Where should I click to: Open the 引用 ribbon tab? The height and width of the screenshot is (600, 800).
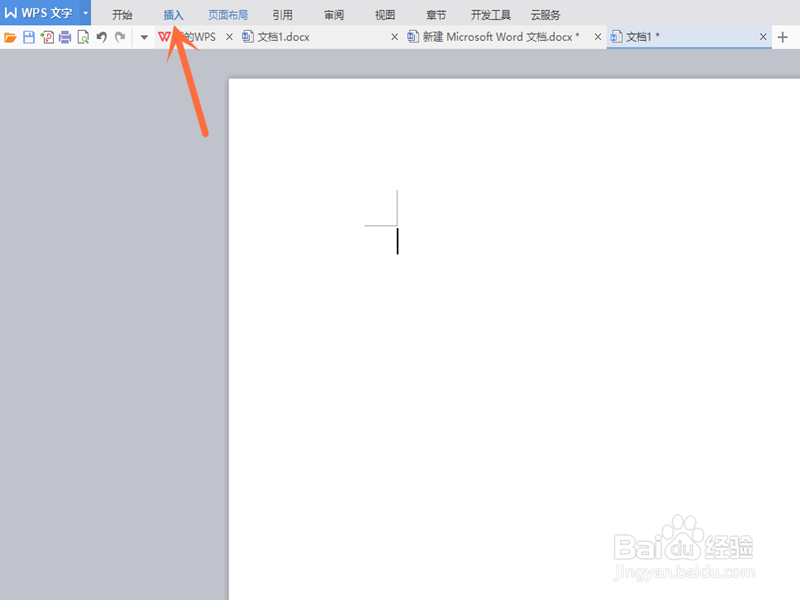[283, 15]
